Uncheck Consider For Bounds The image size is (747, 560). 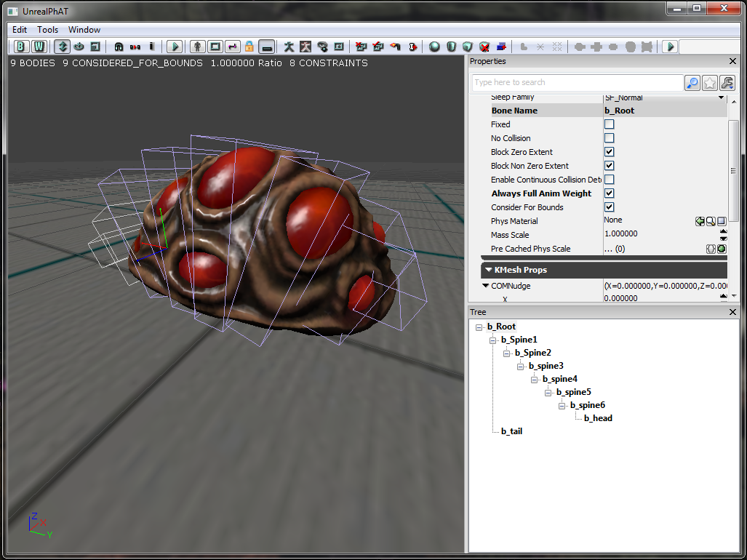tap(610, 207)
